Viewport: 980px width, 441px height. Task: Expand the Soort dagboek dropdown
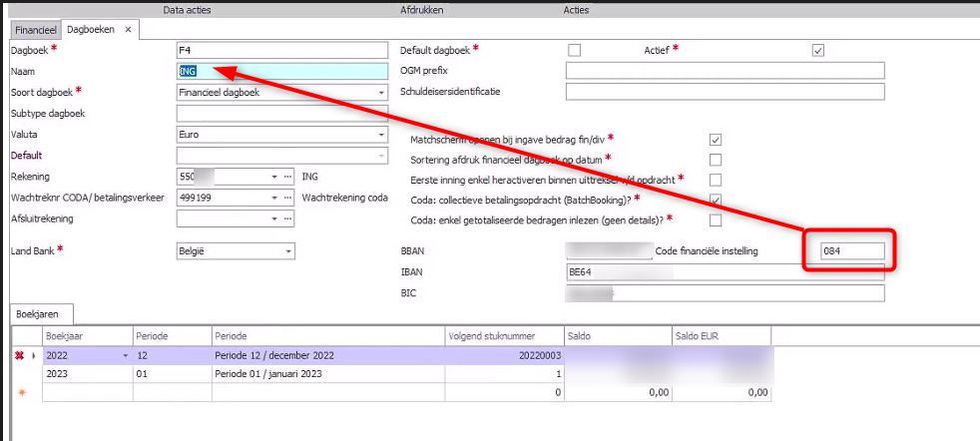[380, 93]
